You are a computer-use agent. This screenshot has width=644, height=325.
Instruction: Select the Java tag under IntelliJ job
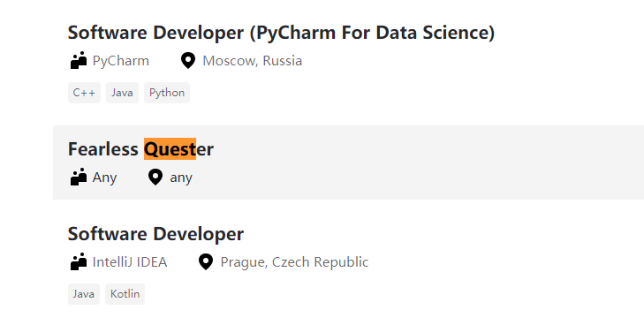pyautogui.click(x=84, y=294)
